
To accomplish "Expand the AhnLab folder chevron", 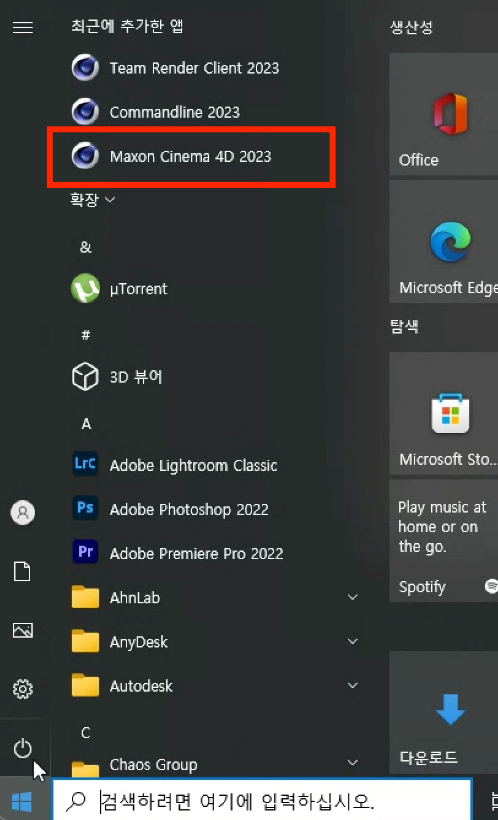I will tap(353, 597).
